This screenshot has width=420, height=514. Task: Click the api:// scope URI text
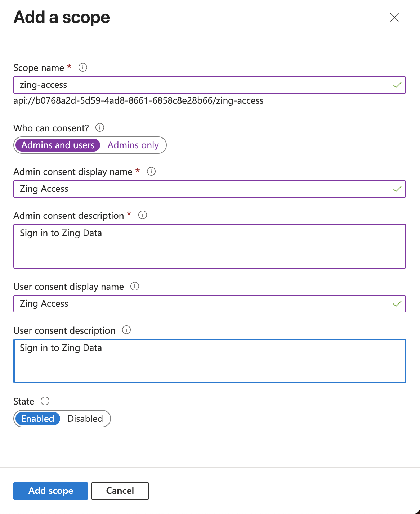click(138, 101)
